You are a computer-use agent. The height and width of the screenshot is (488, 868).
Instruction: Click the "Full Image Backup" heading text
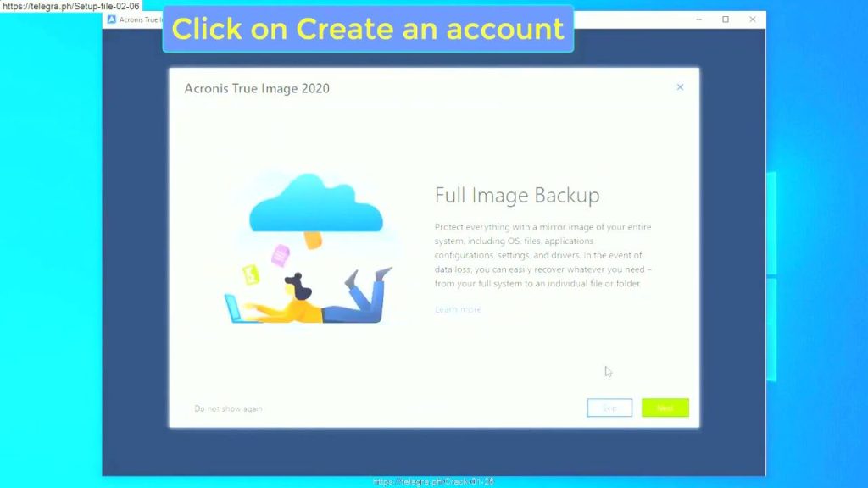[x=517, y=195]
